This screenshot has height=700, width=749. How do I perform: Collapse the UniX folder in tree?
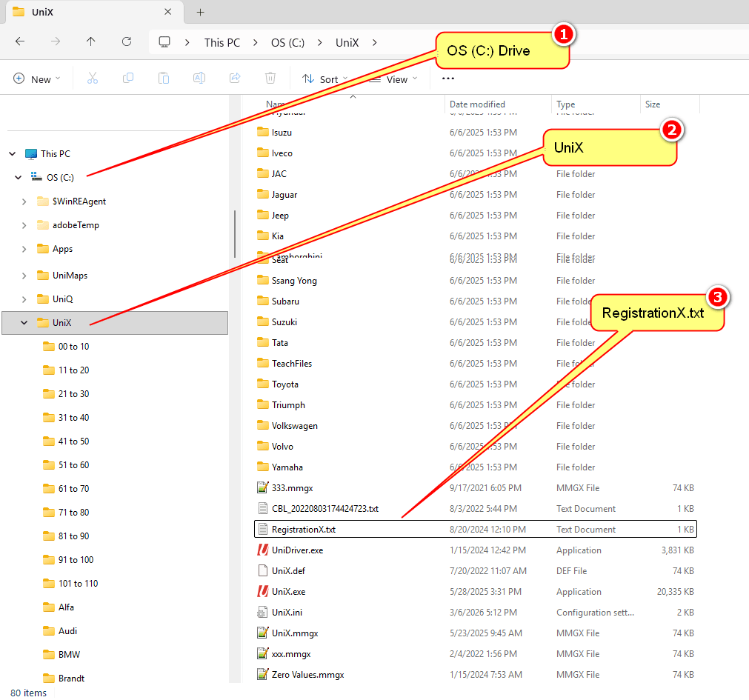click(x=24, y=323)
